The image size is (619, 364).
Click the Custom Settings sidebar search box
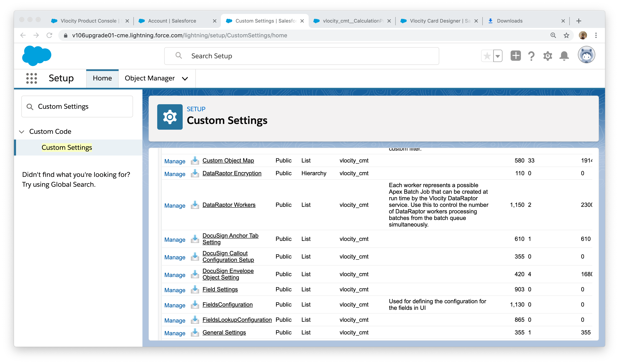(77, 106)
